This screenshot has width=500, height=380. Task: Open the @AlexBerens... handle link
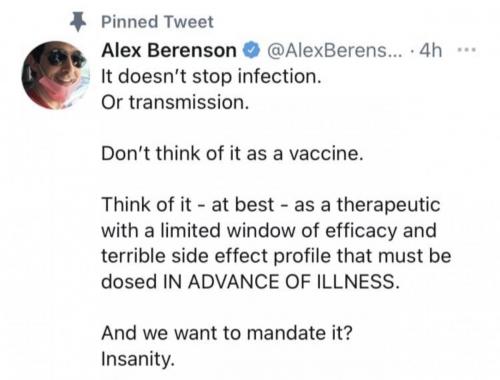pyautogui.click(x=334, y=51)
